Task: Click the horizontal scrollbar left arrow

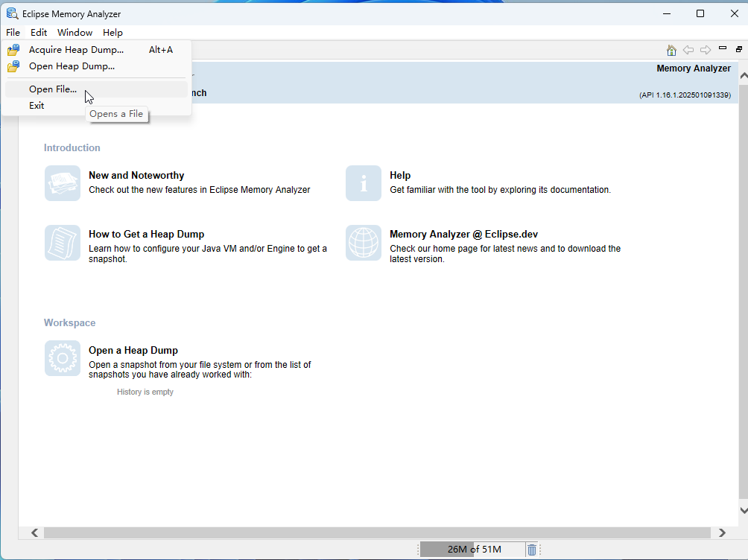Action: click(34, 532)
